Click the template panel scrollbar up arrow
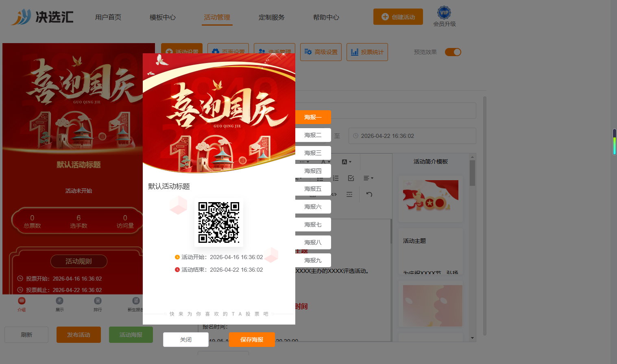The height and width of the screenshot is (364, 617). 472,157
